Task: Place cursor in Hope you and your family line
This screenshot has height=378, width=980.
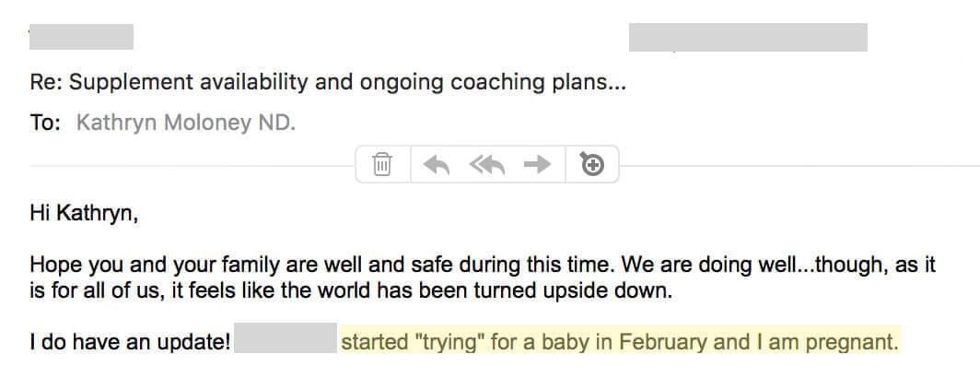Action: point(482,265)
